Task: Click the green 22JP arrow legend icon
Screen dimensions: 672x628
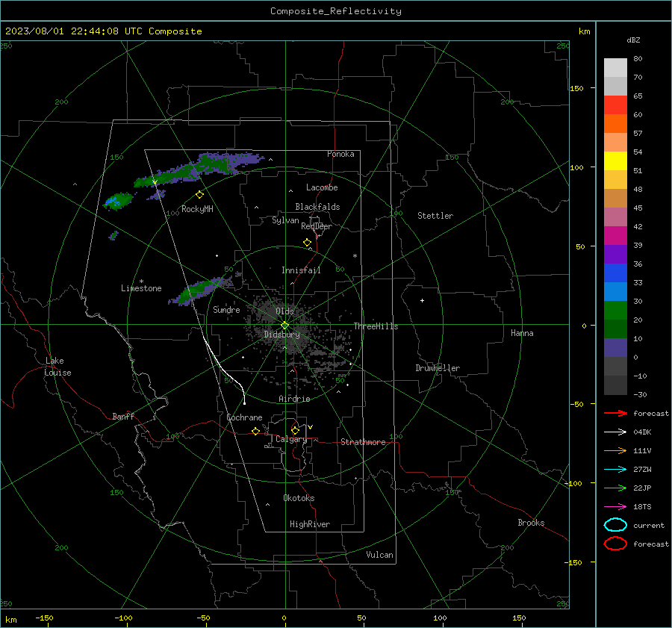Action: [x=615, y=488]
